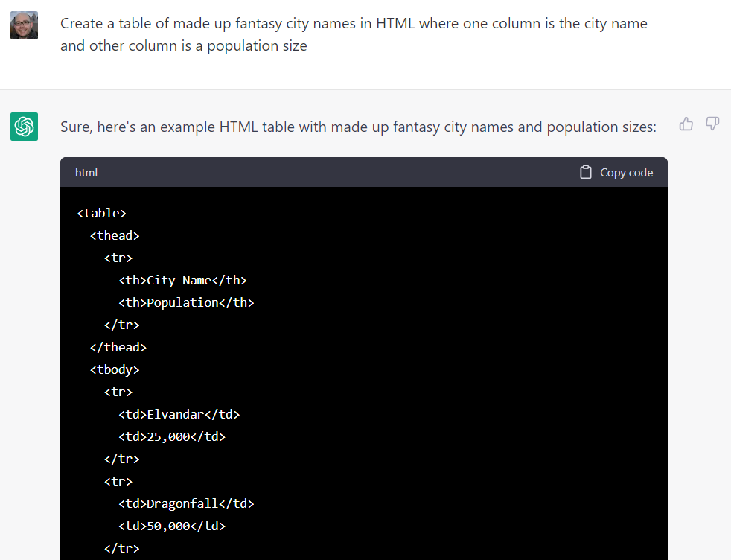Click the Dragonfall table cell line
This screenshot has height=560, width=731.
(186, 504)
